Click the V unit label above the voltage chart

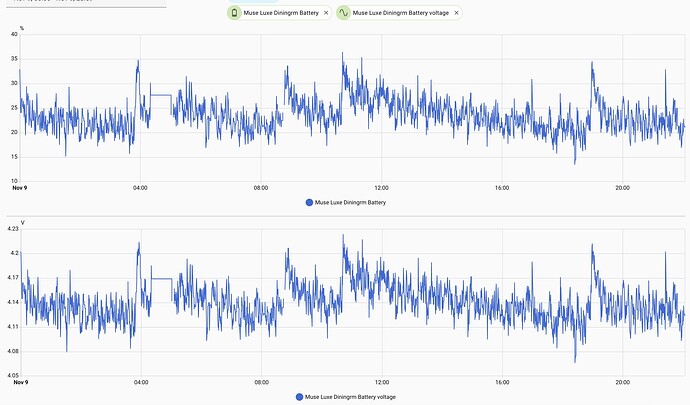pos(22,222)
